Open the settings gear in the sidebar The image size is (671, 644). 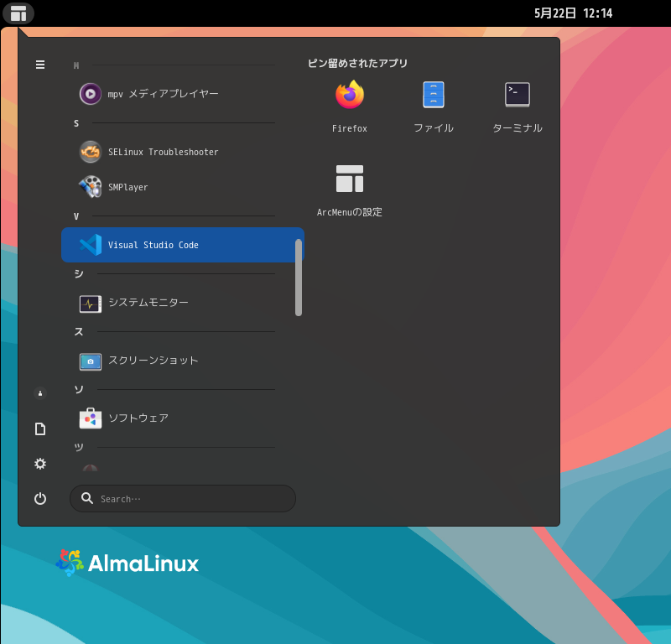pos(40,464)
